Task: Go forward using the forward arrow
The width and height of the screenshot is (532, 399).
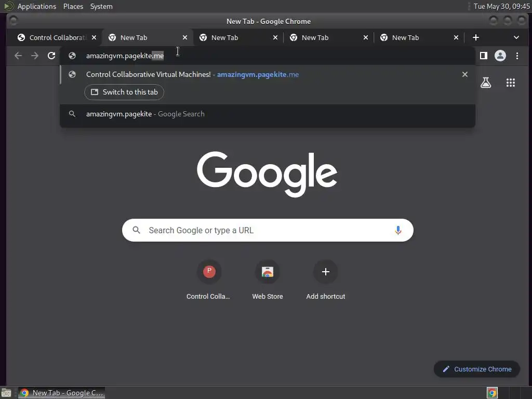Action: pyautogui.click(x=35, y=56)
